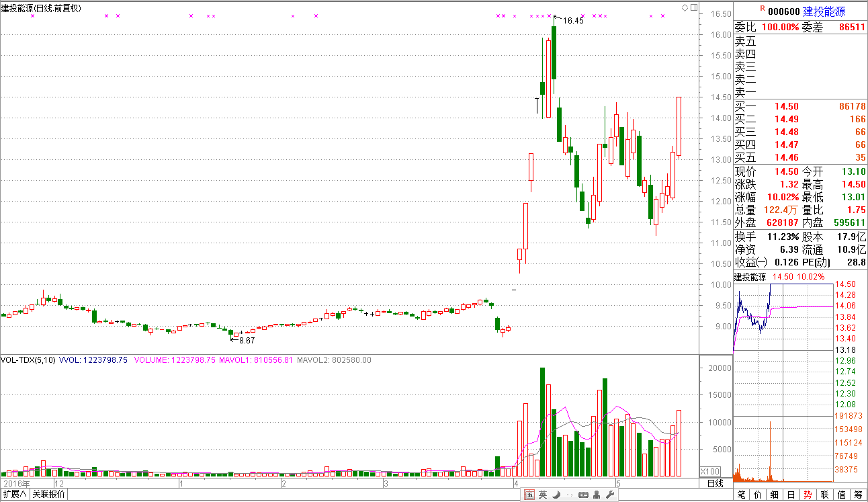Screen dimensions: 868x502
Task: Switch to the 筹 tab
Action: tap(859, 495)
